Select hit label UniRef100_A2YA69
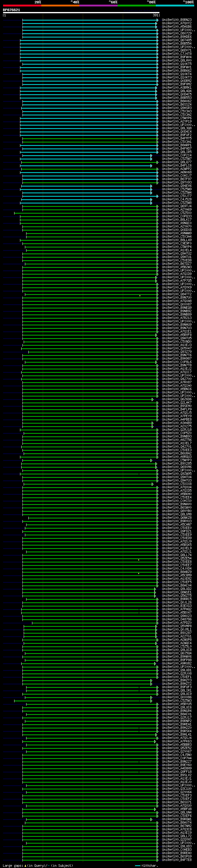The width and height of the screenshot is (197, 868). (177, 210)
